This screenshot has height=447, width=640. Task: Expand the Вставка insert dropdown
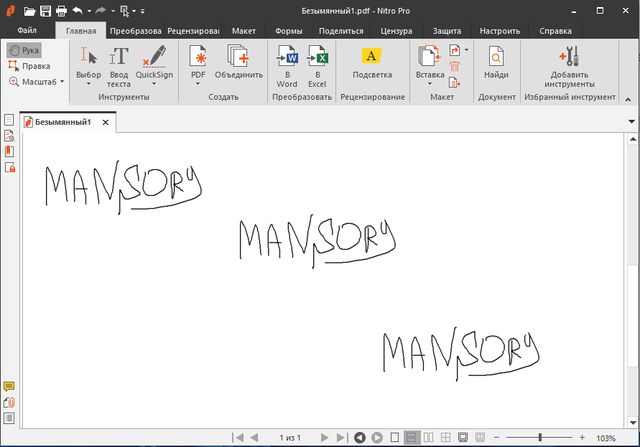point(430,84)
